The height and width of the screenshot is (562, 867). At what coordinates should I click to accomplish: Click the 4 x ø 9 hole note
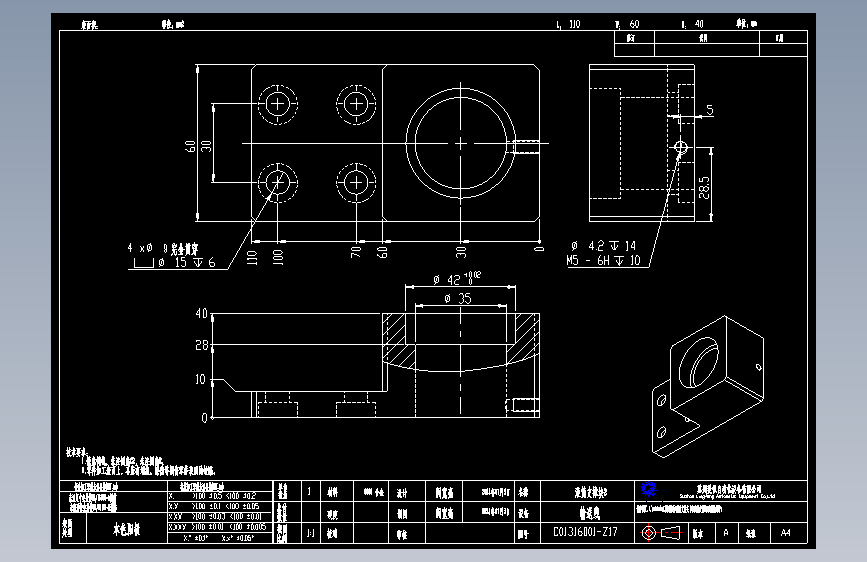162,248
